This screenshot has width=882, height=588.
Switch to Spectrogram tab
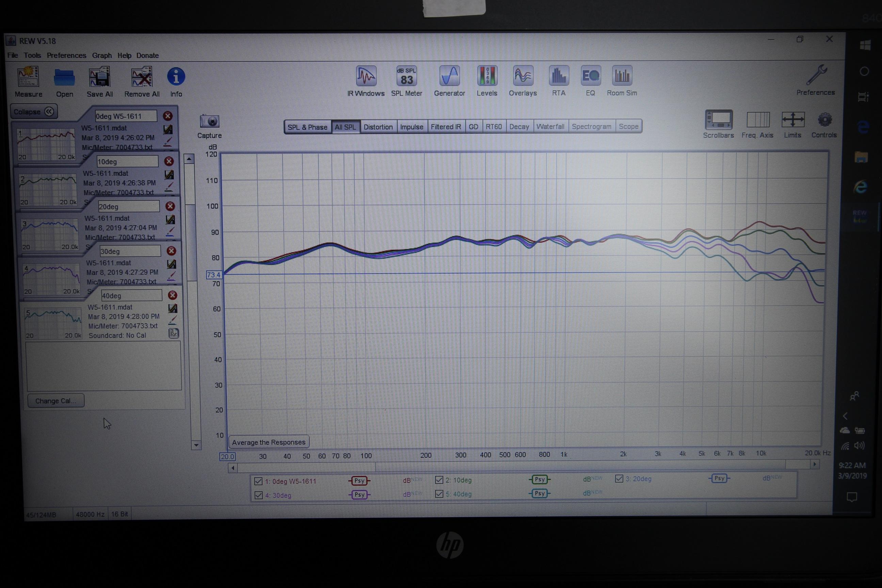[x=591, y=126]
